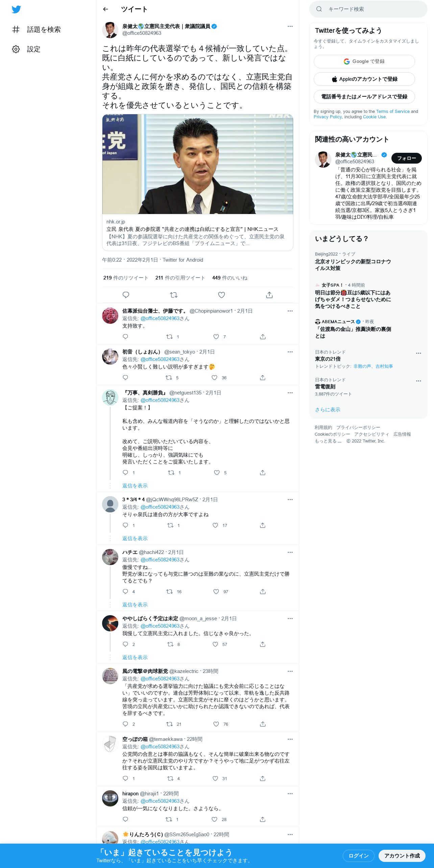Open the share icon under main tweet

(x=269, y=295)
